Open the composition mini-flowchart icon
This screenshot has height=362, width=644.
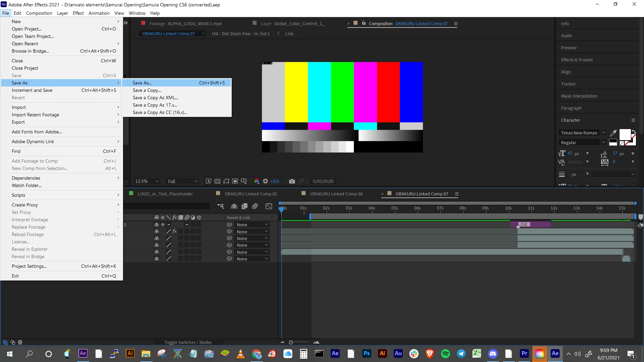pyautogui.click(x=220, y=206)
